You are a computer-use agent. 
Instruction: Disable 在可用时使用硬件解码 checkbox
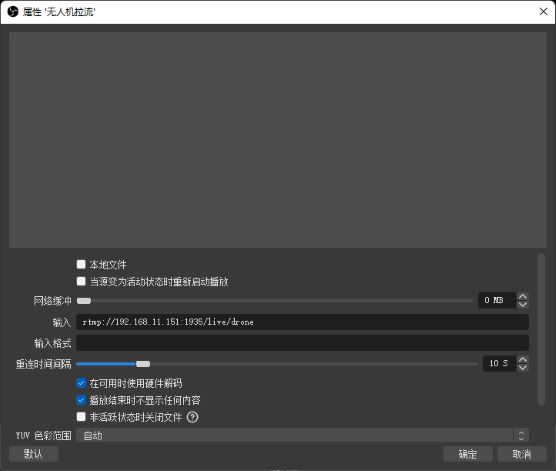81,383
